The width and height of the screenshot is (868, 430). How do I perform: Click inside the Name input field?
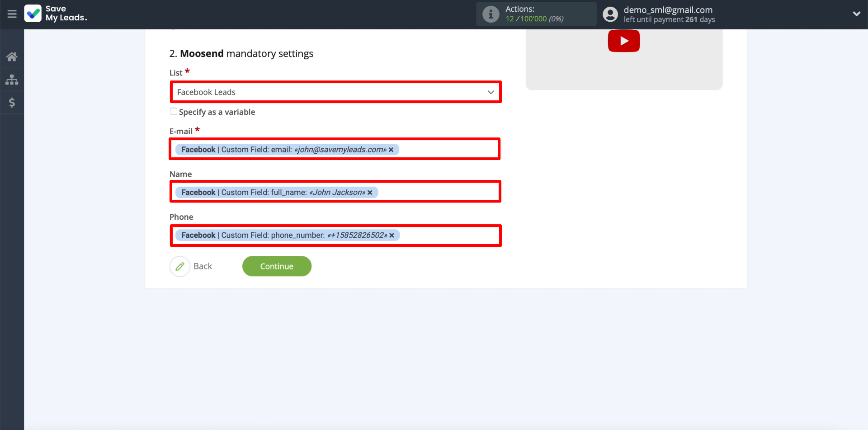tap(335, 192)
